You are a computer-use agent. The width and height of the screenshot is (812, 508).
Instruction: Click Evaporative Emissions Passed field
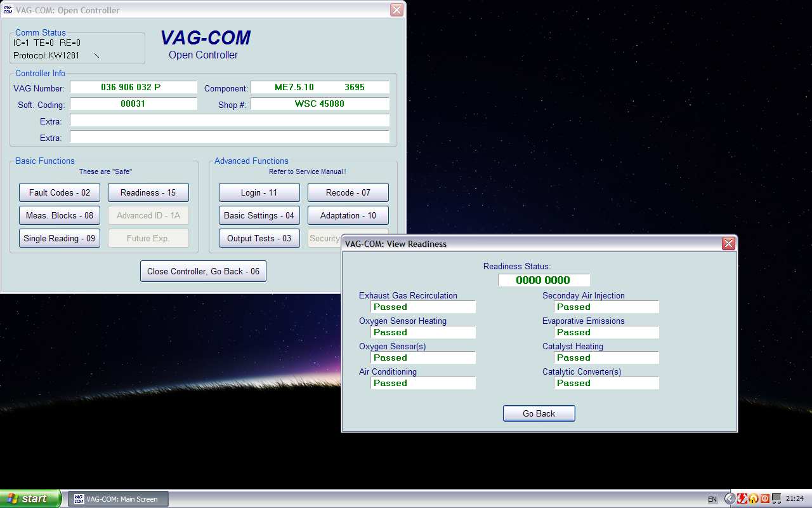(606, 333)
